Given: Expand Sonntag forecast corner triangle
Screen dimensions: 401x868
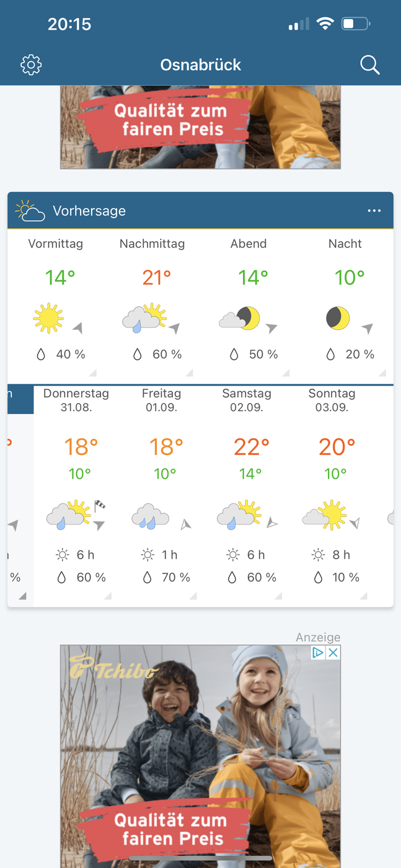Looking at the screenshot, I should click(x=364, y=596).
